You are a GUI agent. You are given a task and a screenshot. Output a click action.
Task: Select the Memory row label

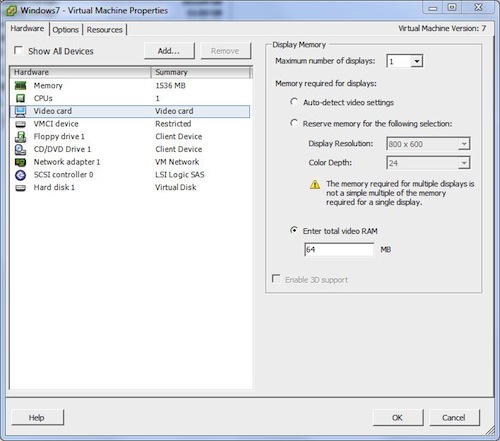click(48, 86)
